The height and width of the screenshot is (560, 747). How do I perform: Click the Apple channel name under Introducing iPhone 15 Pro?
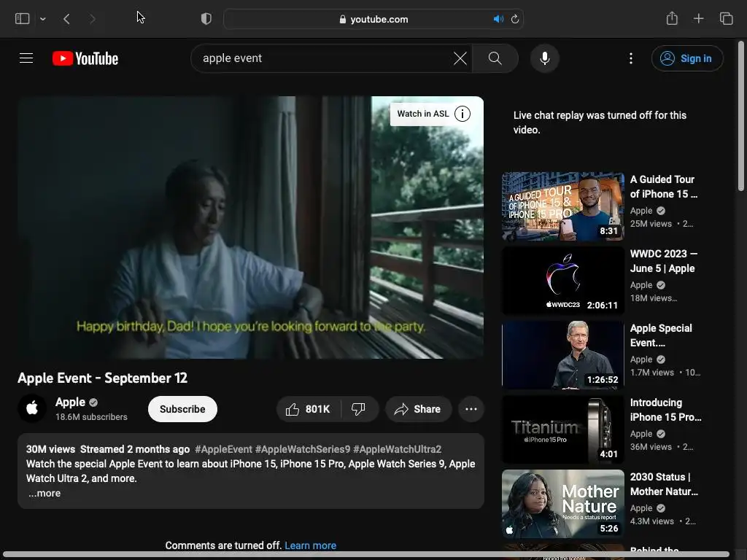pyautogui.click(x=641, y=433)
